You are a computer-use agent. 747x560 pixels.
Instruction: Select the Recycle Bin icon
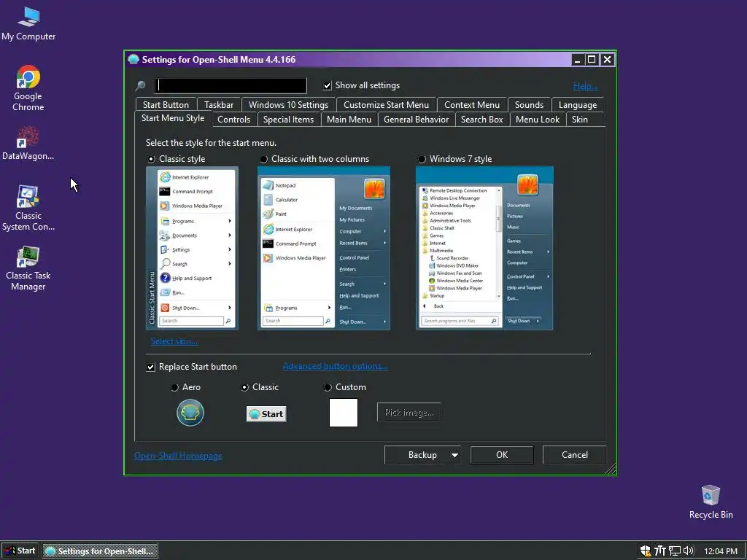pyautogui.click(x=711, y=502)
